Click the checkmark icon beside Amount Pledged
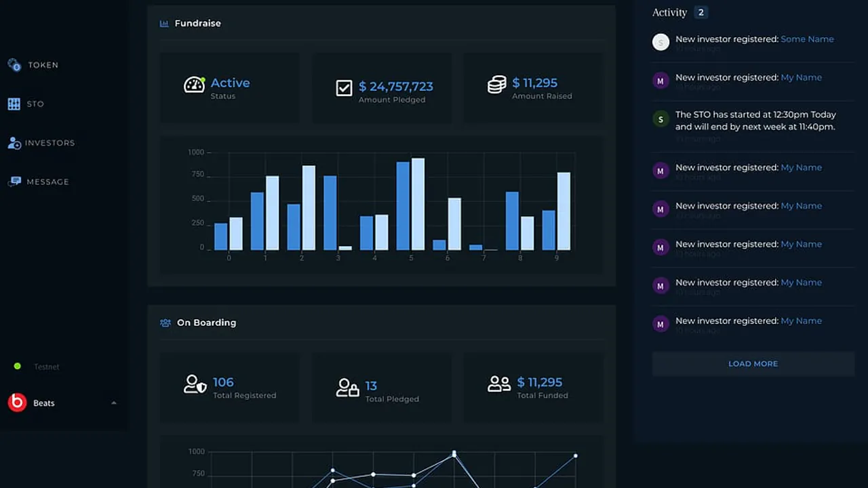The width and height of the screenshot is (868, 488). pyautogui.click(x=344, y=88)
